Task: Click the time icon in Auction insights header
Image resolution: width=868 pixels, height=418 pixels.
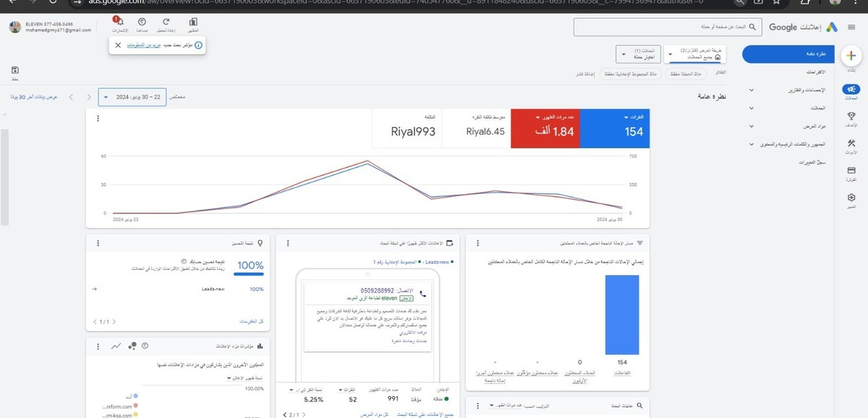Action: tap(145, 346)
